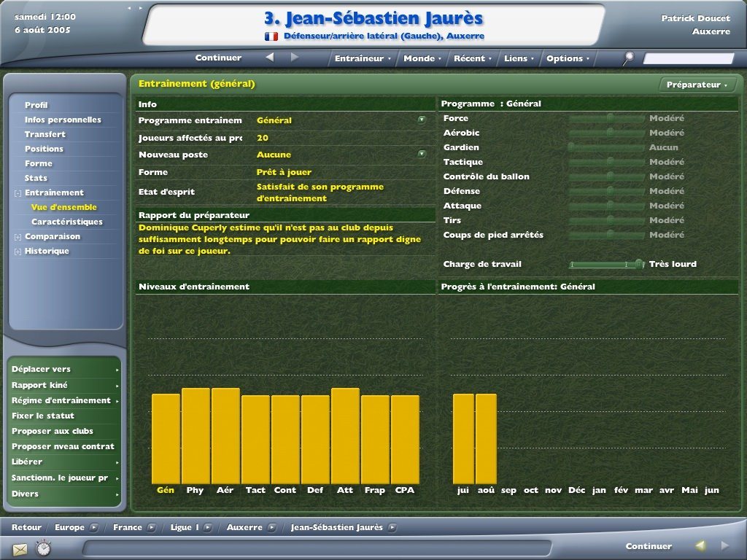Click Fixer le statut
This screenshot has width=747, height=560.
[43, 416]
